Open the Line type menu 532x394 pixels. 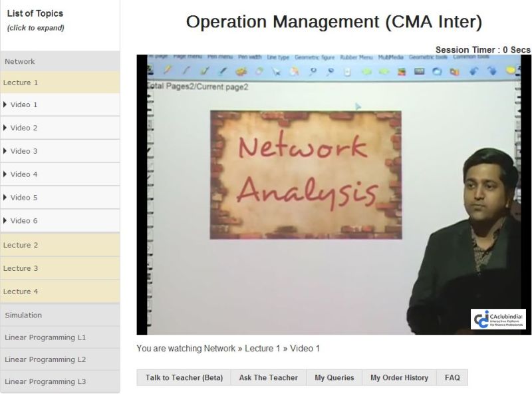pos(278,58)
